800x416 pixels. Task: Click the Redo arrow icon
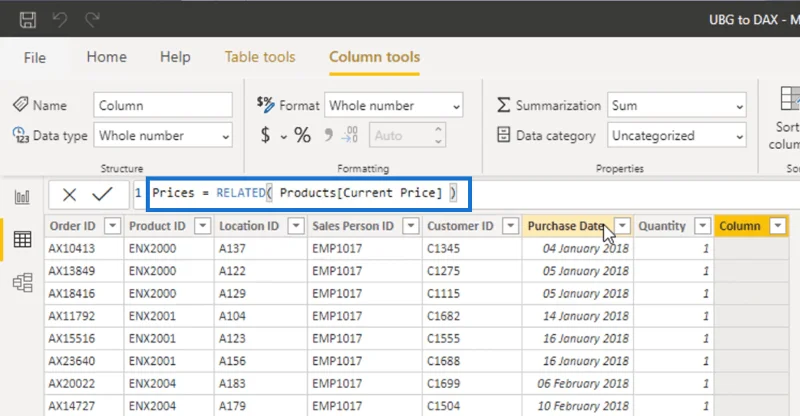click(x=92, y=20)
